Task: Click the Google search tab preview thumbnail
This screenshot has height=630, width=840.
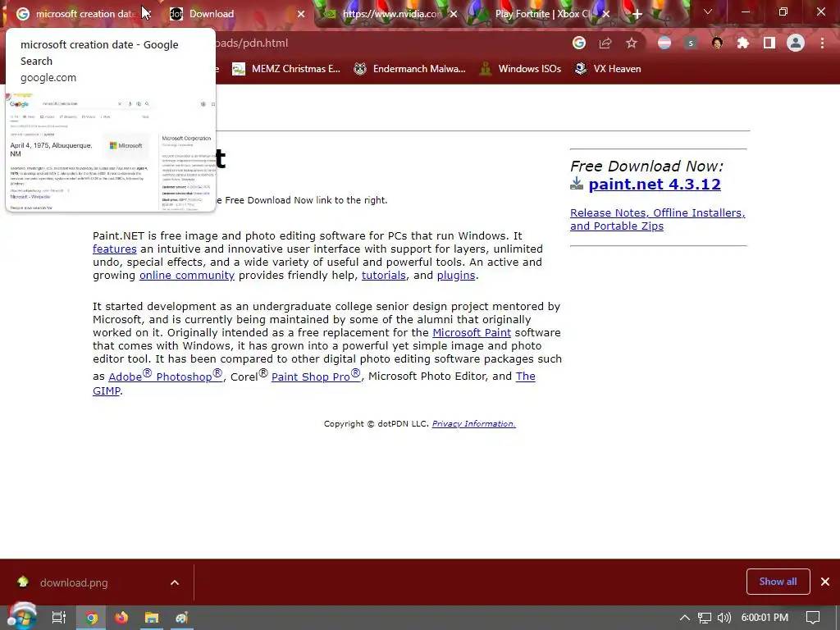Action: [x=111, y=152]
